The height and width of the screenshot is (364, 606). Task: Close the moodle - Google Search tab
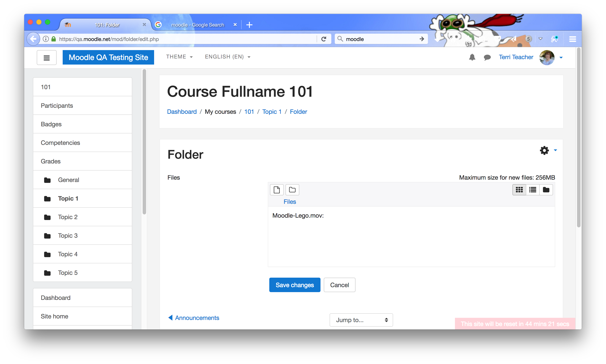point(235,25)
